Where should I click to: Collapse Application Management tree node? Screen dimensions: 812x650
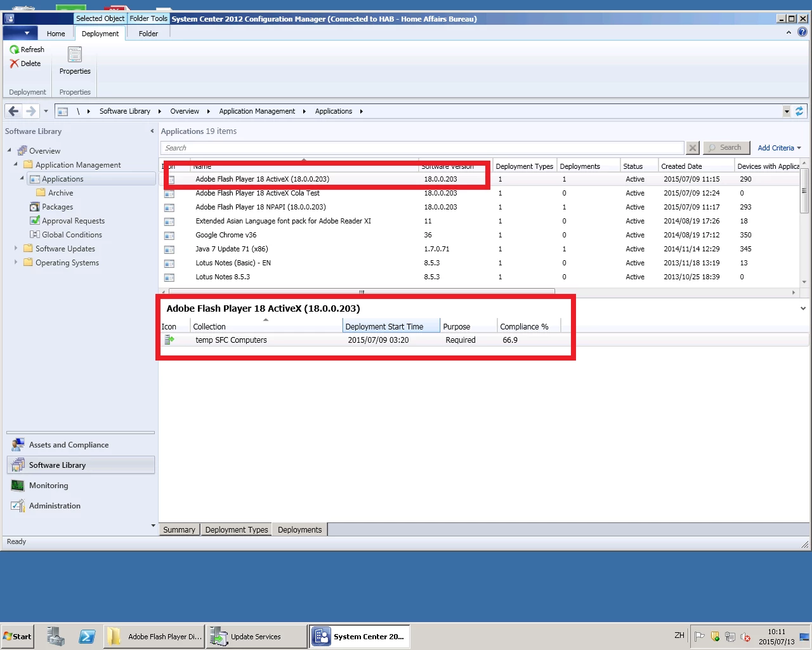point(16,164)
